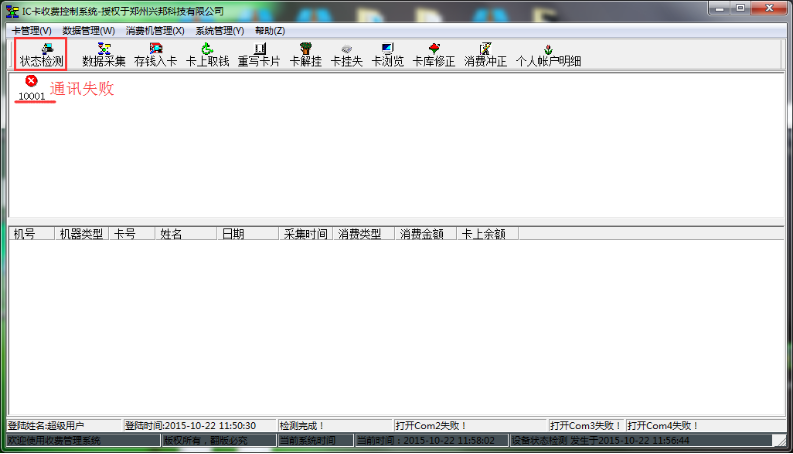Click the 卡解挂 card unlock icon
The width and height of the screenshot is (793, 454).
click(305, 54)
